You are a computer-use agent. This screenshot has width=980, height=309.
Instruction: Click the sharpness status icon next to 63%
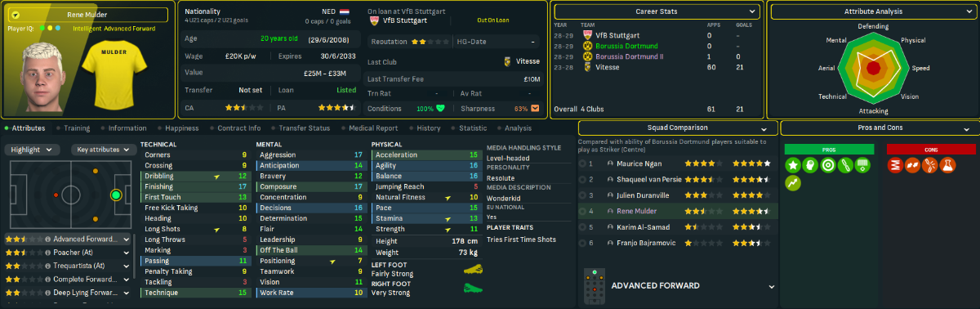(535, 108)
